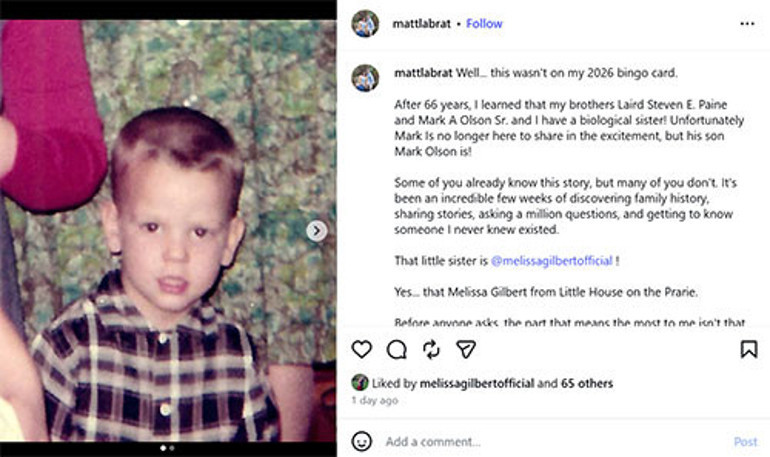Like the post with the heart icon
770x457 pixels.
(x=362, y=349)
